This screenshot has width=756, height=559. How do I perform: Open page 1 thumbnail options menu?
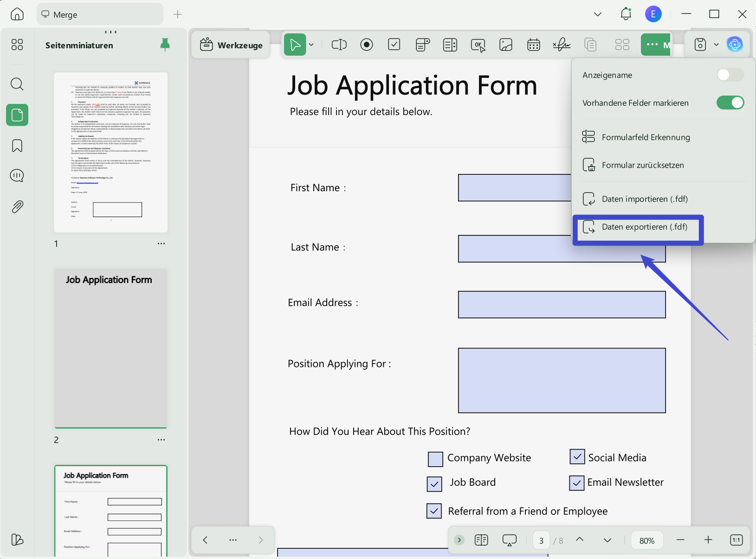point(161,244)
